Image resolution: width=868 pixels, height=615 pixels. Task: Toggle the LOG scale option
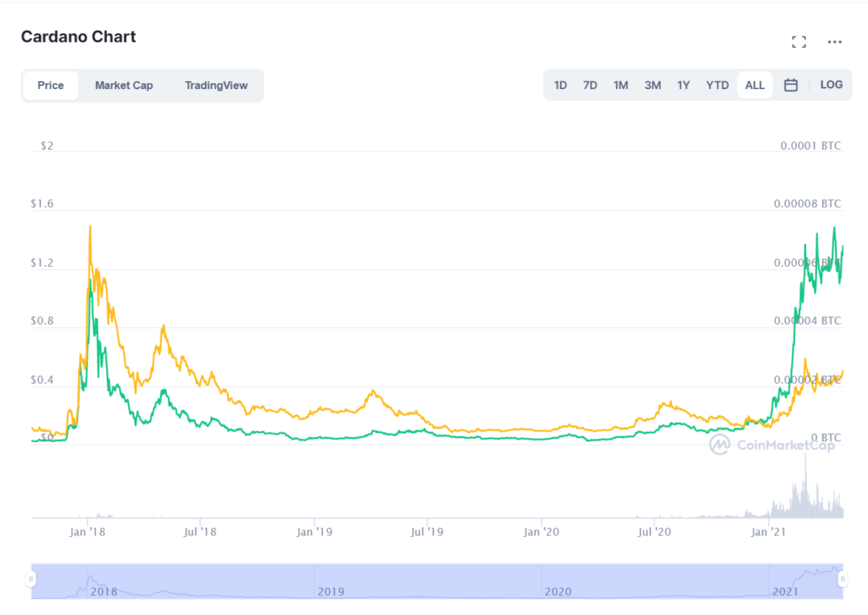click(x=831, y=85)
